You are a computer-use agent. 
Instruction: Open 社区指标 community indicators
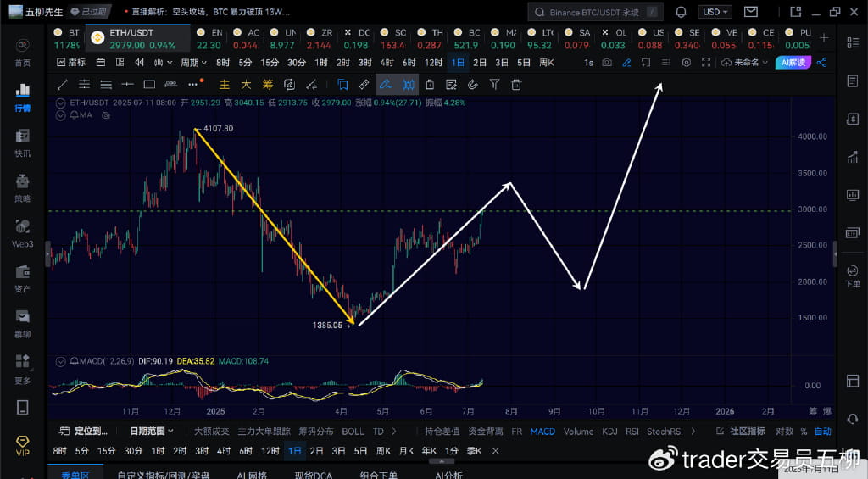[x=740, y=431]
